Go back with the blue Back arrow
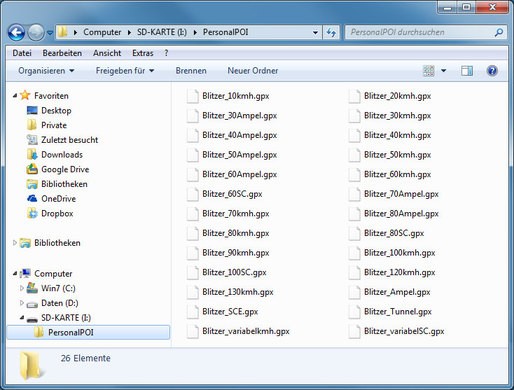The image size is (514, 390). (x=16, y=32)
